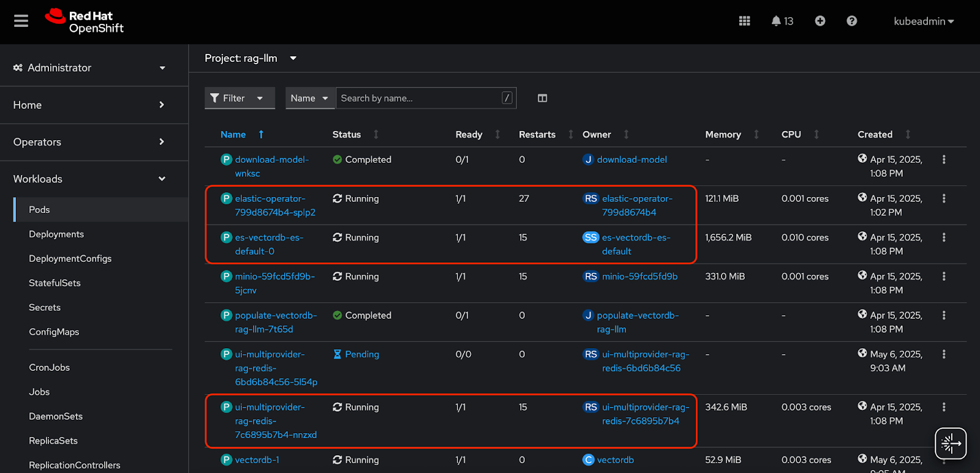Click the notifications bell icon
This screenshot has width=980, height=473.
(x=777, y=21)
